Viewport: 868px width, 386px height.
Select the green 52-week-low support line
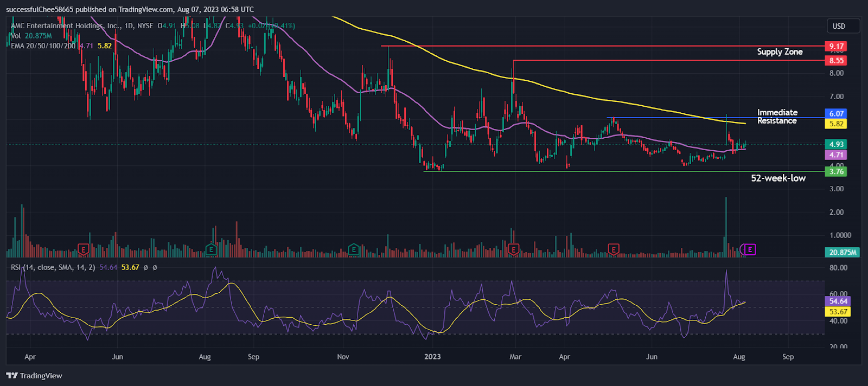coord(624,171)
